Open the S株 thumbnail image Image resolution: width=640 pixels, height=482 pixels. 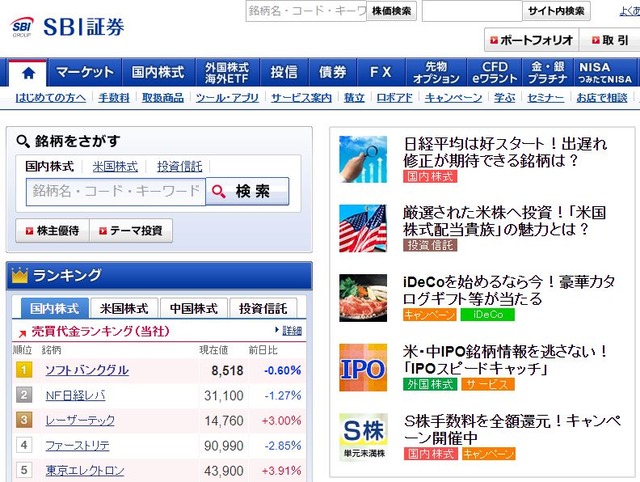tap(363, 437)
